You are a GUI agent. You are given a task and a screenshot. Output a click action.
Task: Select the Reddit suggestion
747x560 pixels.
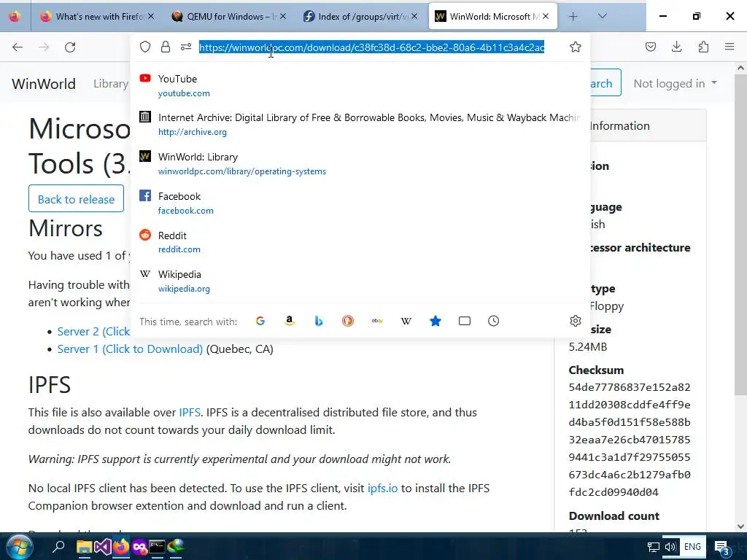pyautogui.click(x=360, y=242)
